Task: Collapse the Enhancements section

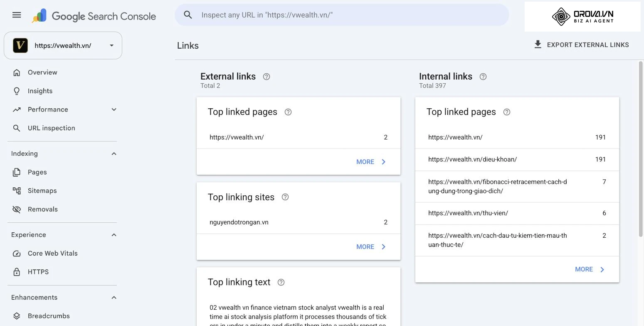Action: point(114,297)
